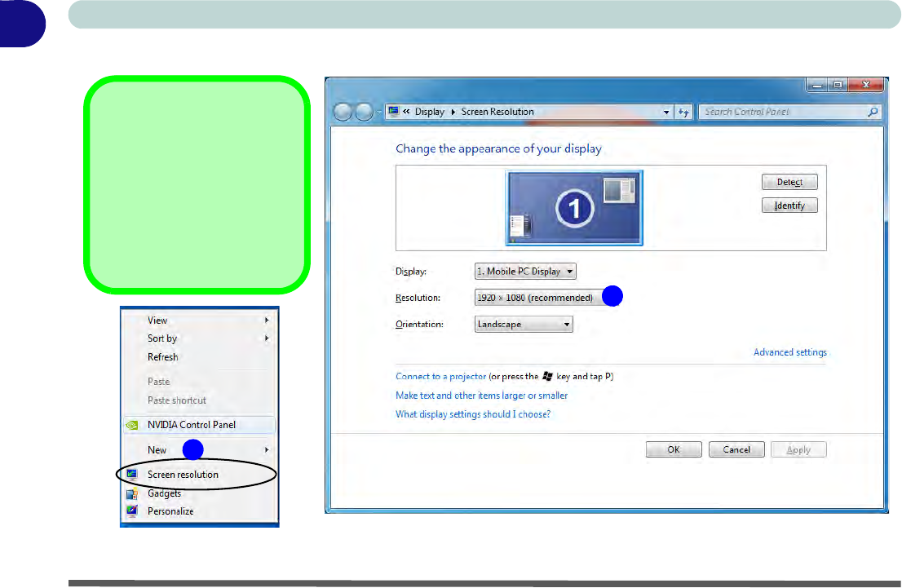Screen dimensions: 902x588
Task: Open the Display dropdown list
Action: tap(525, 272)
